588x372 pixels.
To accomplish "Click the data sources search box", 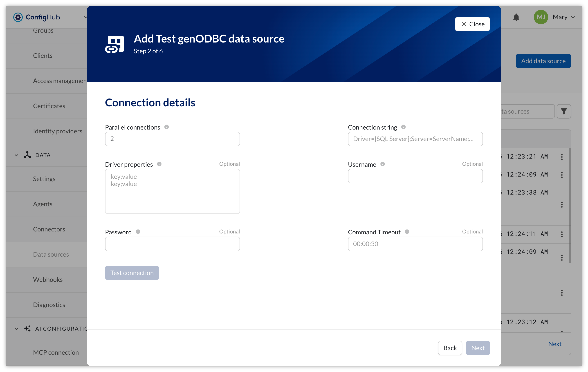I will (x=527, y=111).
